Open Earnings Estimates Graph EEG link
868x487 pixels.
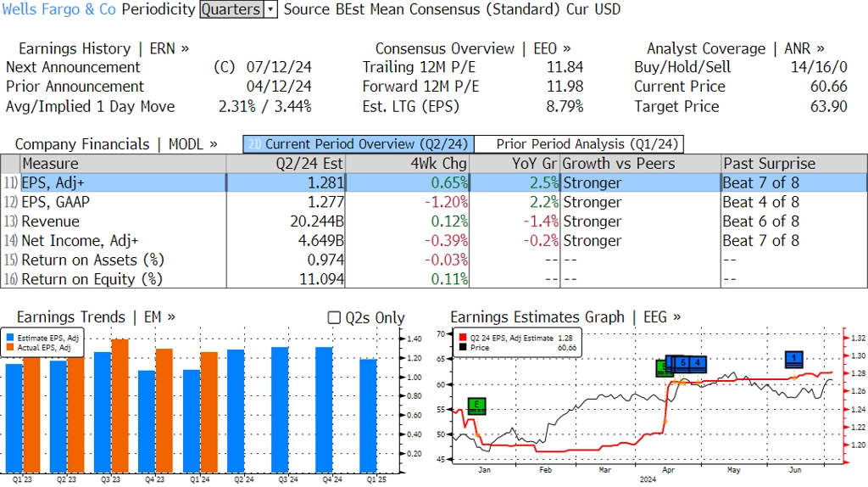pyautogui.click(x=565, y=317)
